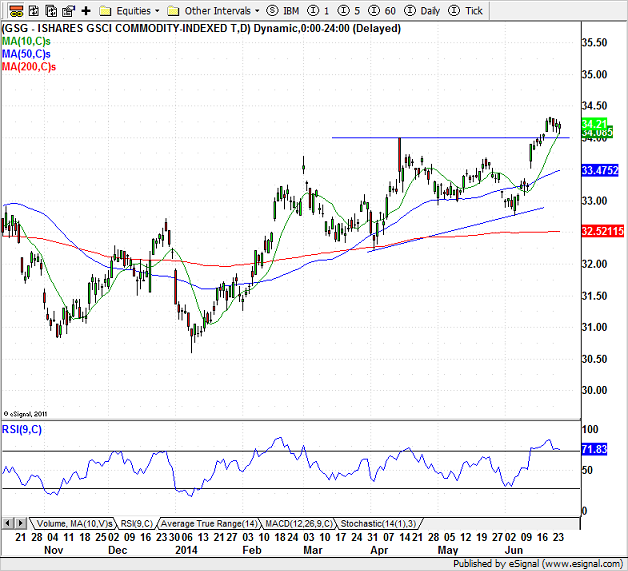Click the 34.21 green price marker
Viewport: 628px width, 571px height.
594,123
